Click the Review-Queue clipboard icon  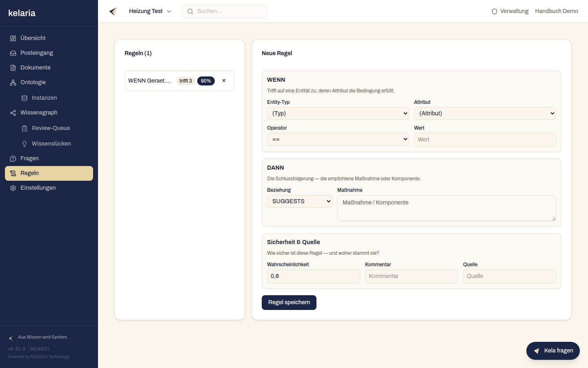tap(24, 128)
